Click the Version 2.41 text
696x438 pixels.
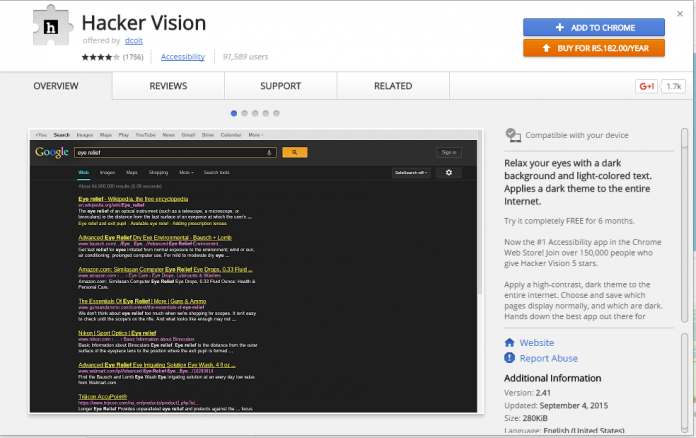(527, 393)
